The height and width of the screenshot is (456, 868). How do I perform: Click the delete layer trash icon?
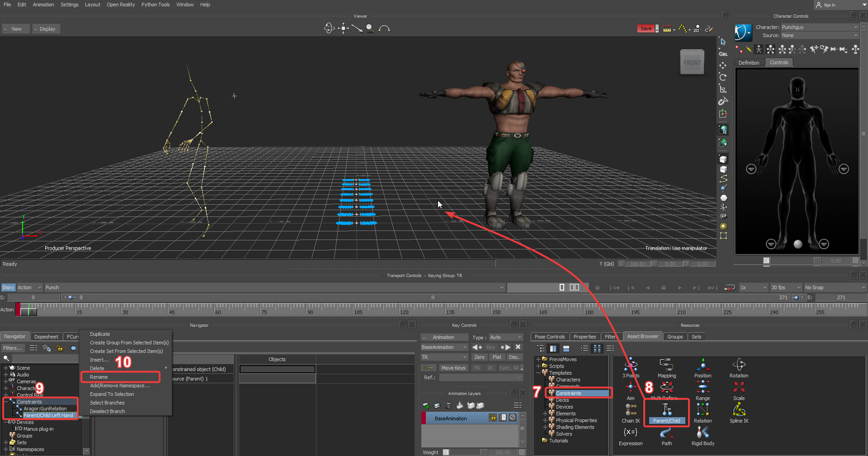point(448,405)
